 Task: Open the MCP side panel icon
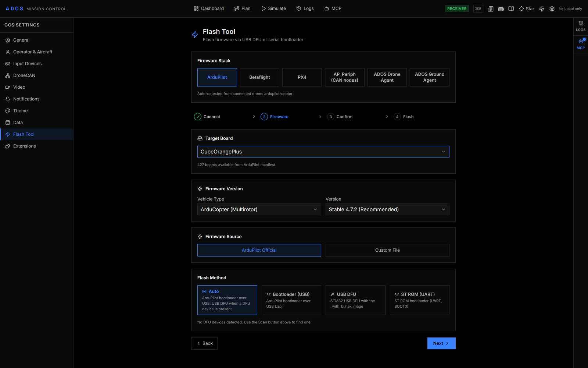pos(581,44)
